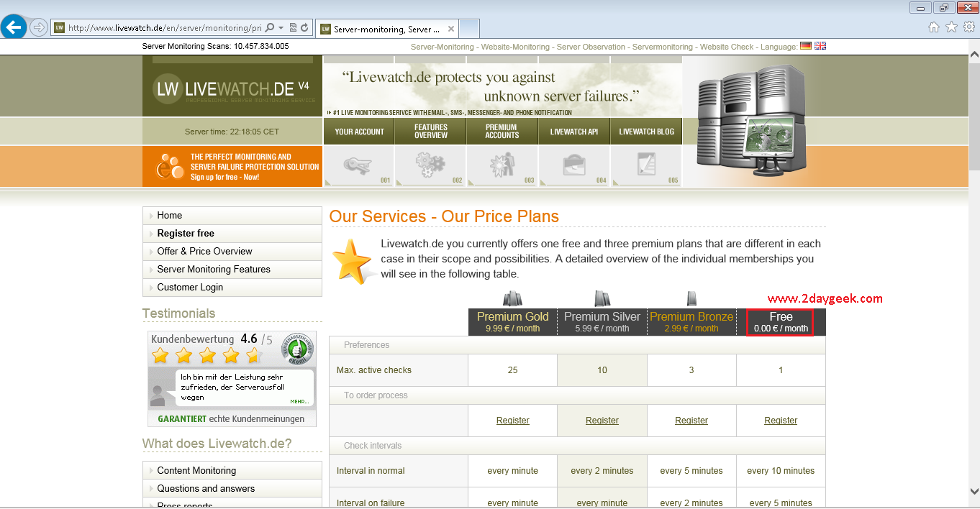Go back using the browser Back arrow
Image resolution: width=980 pixels, height=509 pixels.
click(14, 28)
